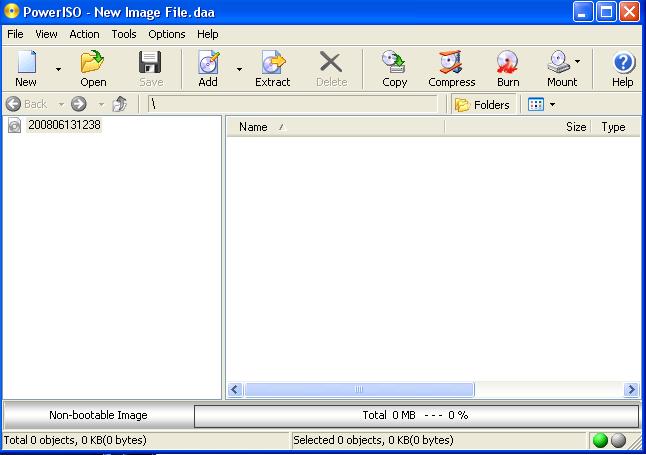Click the Compress toolbar icon
This screenshot has width=646, height=455.
pyautogui.click(x=451, y=62)
